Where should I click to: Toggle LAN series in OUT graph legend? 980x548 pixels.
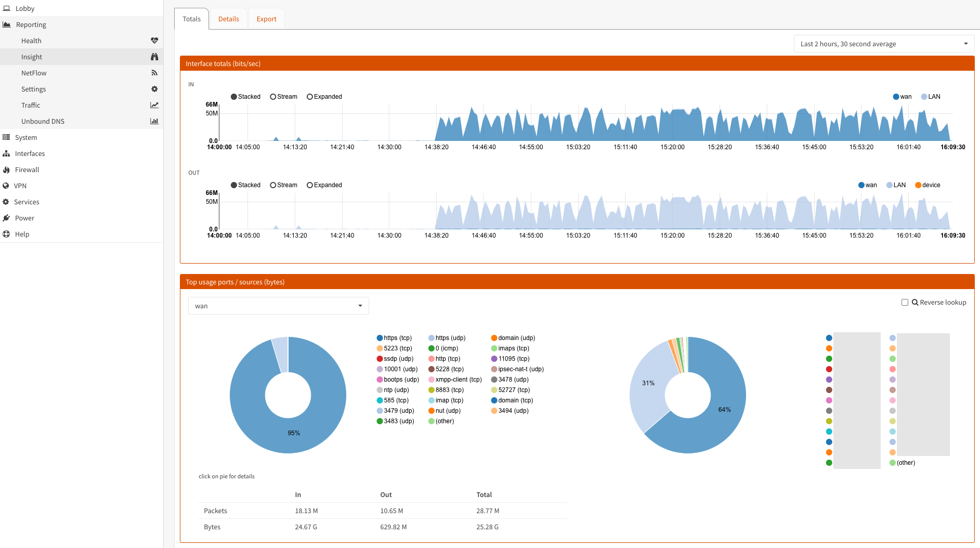pos(896,185)
